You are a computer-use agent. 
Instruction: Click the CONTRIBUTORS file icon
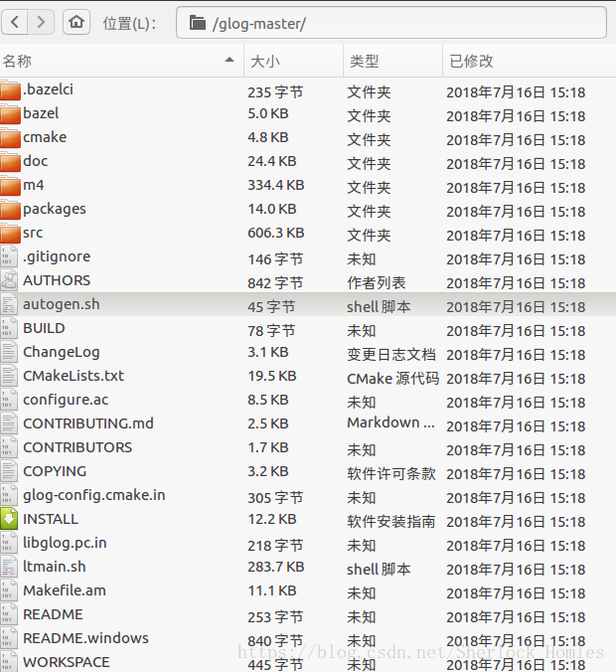9,447
